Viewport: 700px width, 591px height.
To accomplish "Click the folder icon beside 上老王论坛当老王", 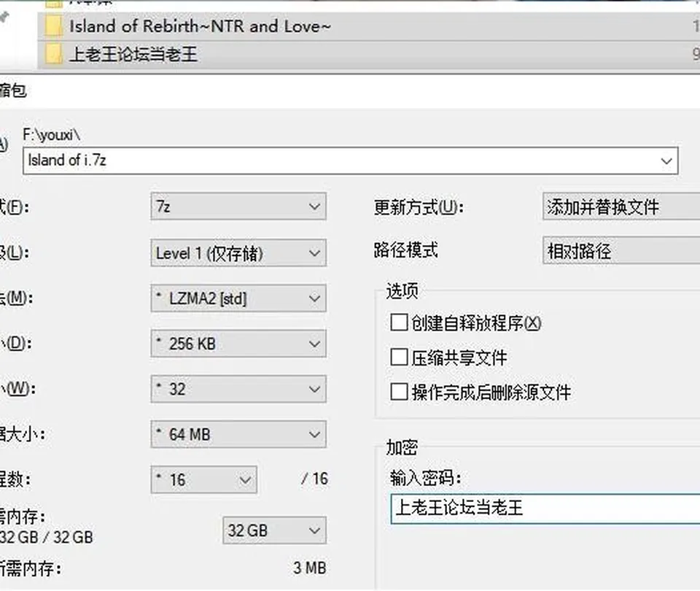I will [53, 55].
